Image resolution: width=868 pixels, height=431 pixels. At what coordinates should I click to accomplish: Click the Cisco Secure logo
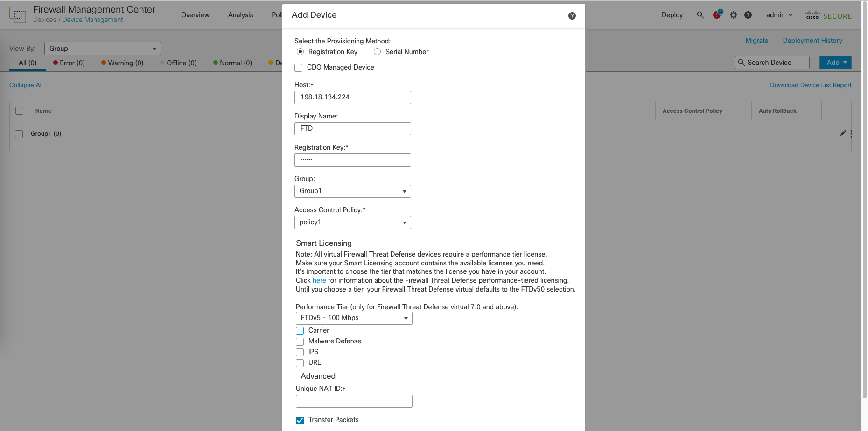pos(828,15)
